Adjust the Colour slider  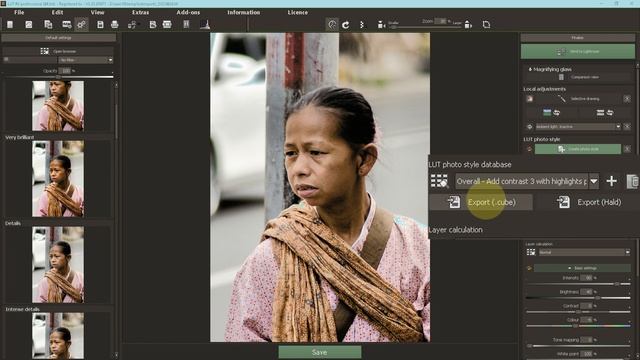point(578,326)
